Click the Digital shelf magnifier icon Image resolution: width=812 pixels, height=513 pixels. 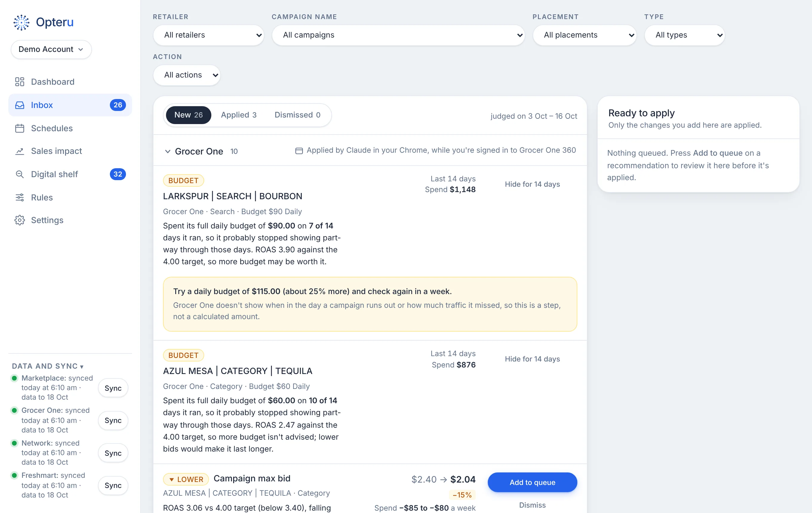pyautogui.click(x=20, y=174)
